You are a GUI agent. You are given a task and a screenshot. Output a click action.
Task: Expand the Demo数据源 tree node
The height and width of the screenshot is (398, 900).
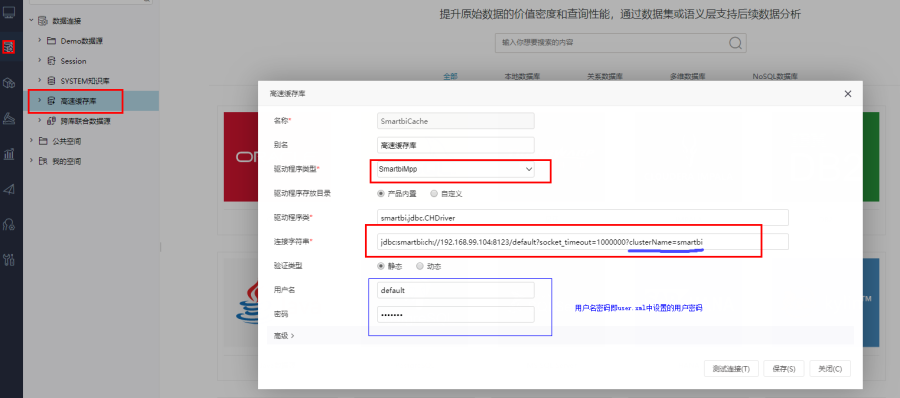pos(39,41)
